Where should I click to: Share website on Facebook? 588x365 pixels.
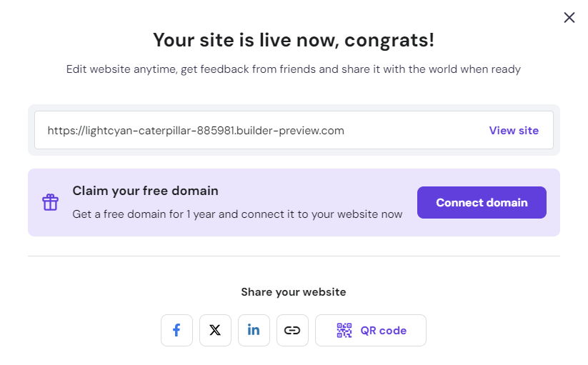click(x=176, y=330)
